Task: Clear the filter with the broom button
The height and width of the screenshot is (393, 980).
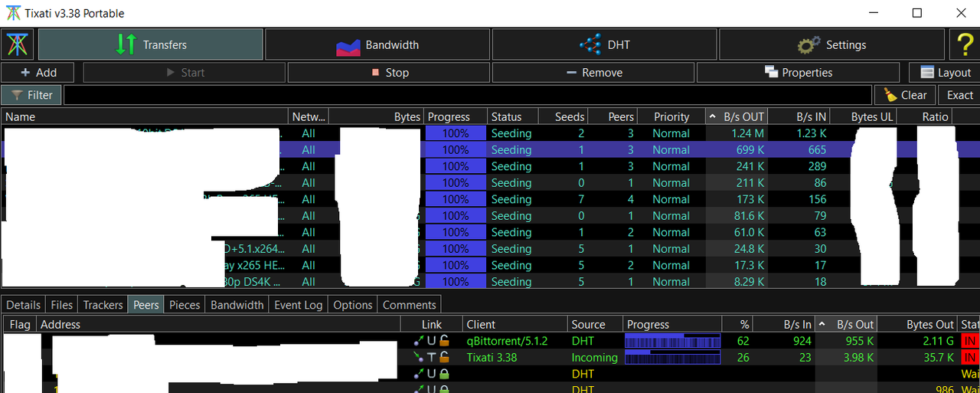Action: 905,95
